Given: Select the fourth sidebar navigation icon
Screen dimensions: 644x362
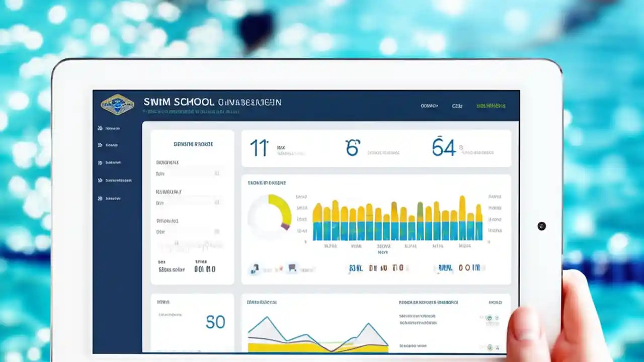Looking at the screenshot, I should point(101,180).
